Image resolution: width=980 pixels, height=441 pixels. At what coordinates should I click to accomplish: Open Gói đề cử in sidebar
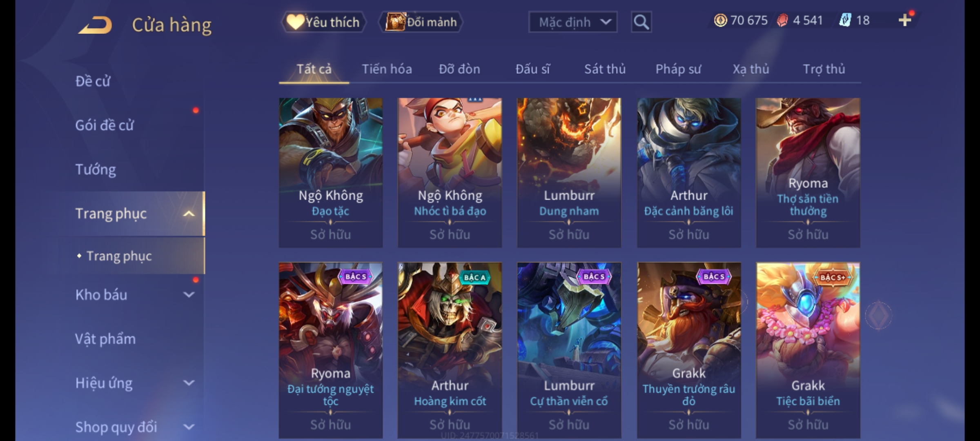click(x=105, y=125)
